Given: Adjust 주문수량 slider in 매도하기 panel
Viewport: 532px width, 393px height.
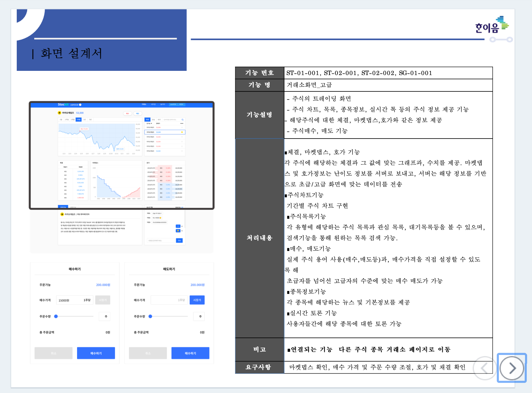Looking at the screenshot, I should pos(168,317).
